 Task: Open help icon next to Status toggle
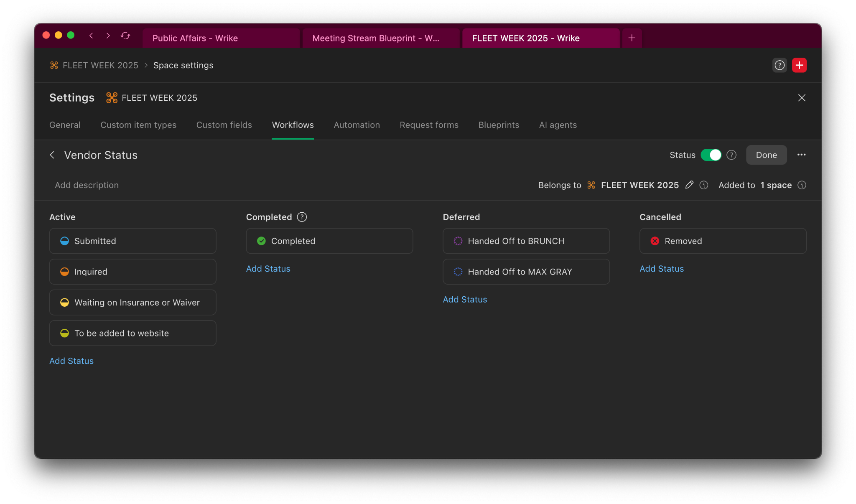point(731,155)
